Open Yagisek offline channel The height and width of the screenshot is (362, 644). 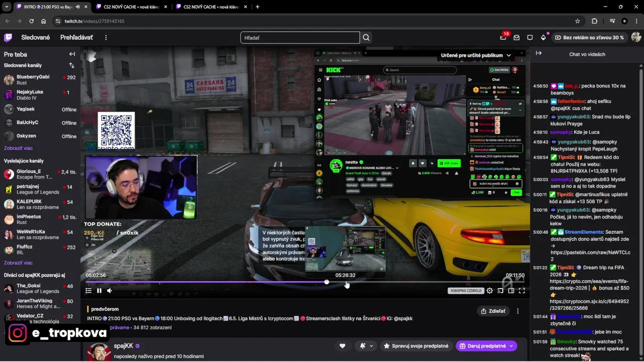[x=40, y=109]
